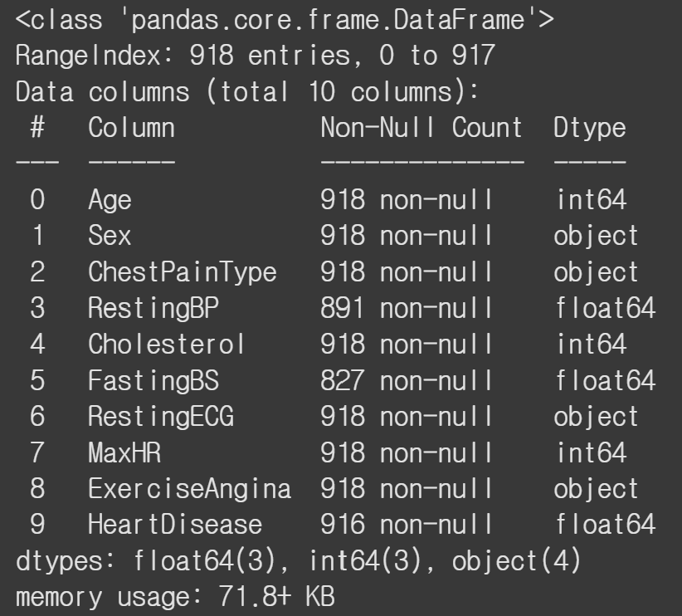Image resolution: width=682 pixels, height=616 pixels.
Task: Click the FastingBS column name
Action: pyautogui.click(x=153, y=381)
